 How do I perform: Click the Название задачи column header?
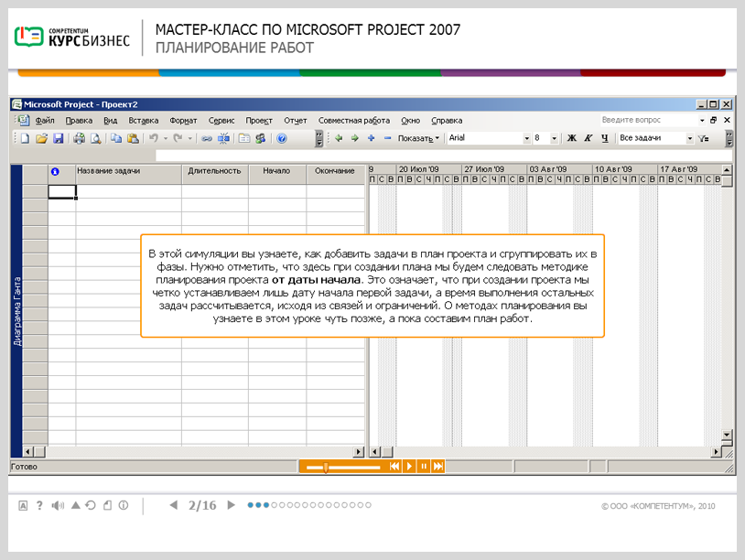(x=128, y=175)
